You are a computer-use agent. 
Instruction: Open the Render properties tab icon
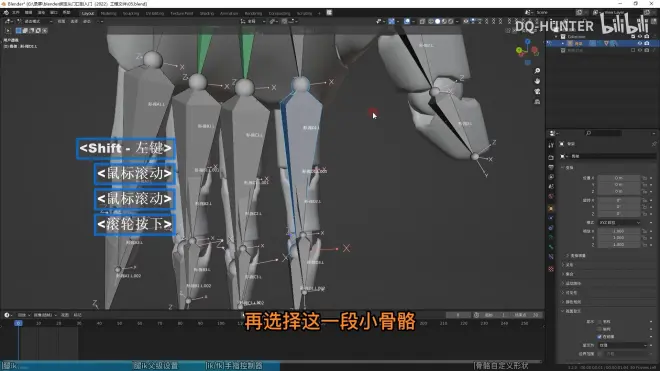tap(551, 157)
